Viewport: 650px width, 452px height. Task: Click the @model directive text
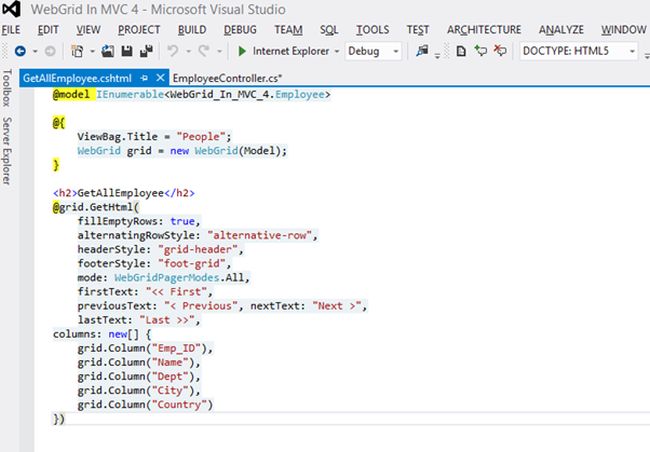coord(71,95)
